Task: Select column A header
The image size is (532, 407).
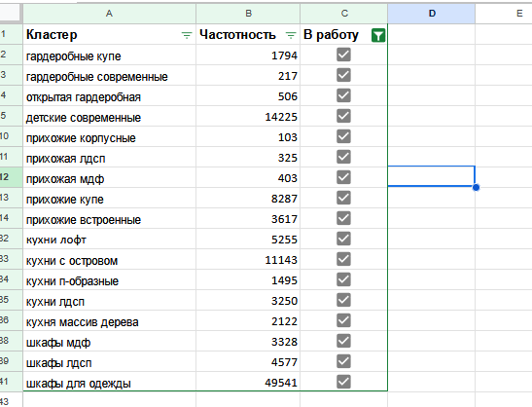Action: (109, 14)
